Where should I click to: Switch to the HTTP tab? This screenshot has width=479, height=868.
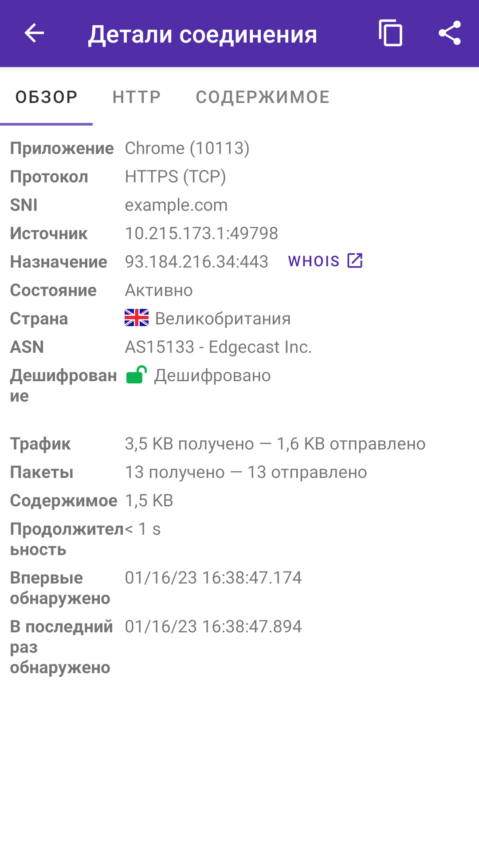pos(137,97)
